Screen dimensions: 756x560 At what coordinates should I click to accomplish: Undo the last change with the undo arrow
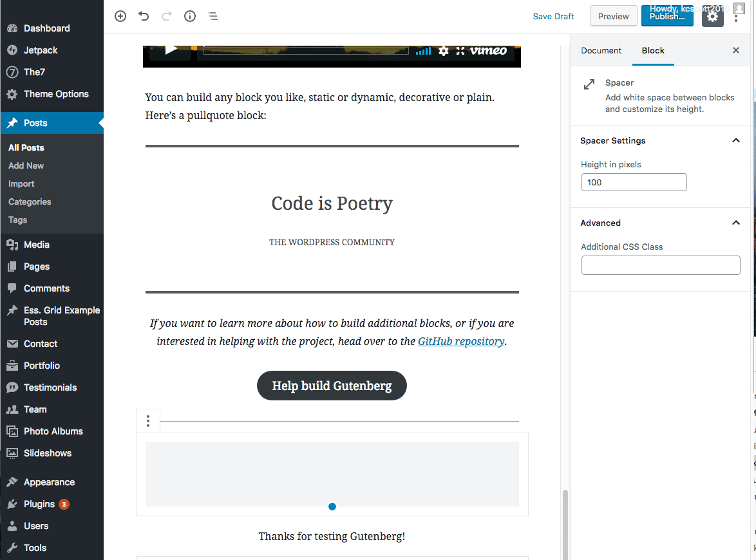click(x=144, y=16)
